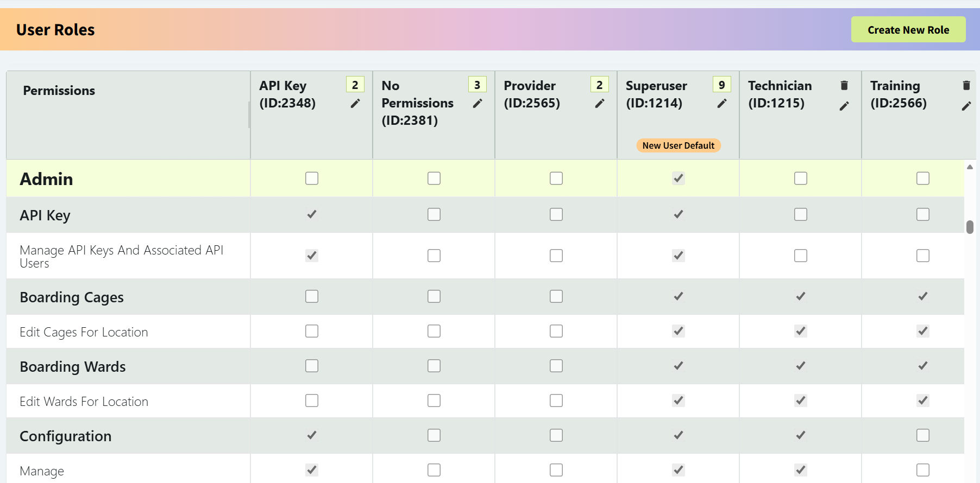Edit the Provider role
The image size is (980, 483).
pos(600,103)
